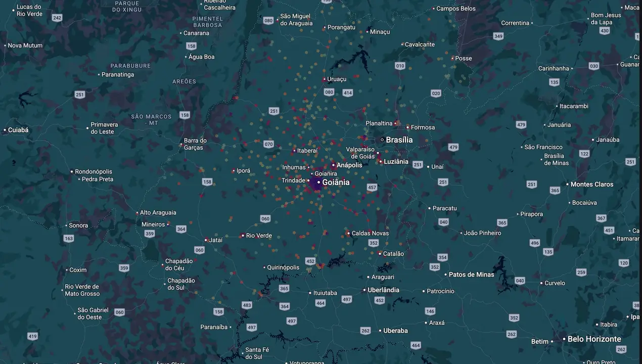
Task: Click the Planaltina label
Action: (379, 123)
